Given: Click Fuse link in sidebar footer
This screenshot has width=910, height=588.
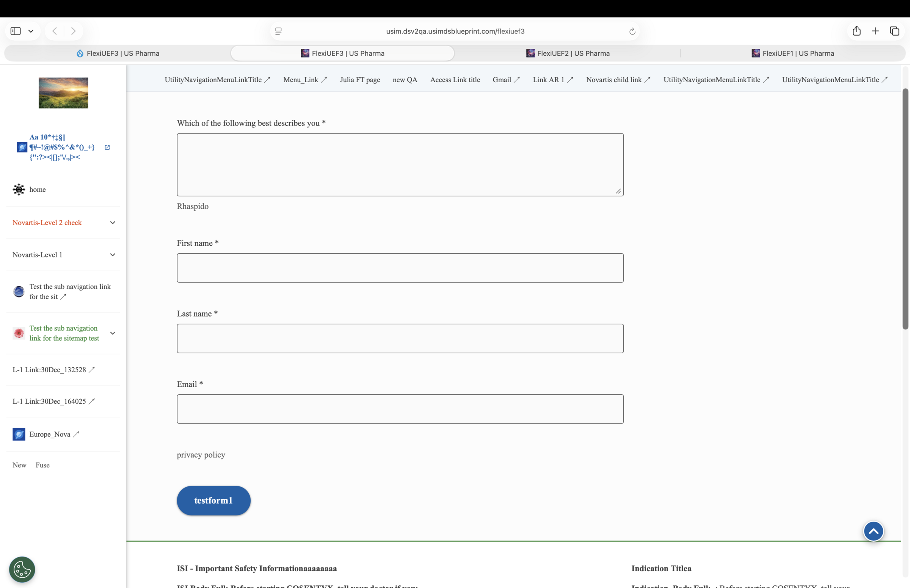Looking at the screenshot, I should 43,465.
